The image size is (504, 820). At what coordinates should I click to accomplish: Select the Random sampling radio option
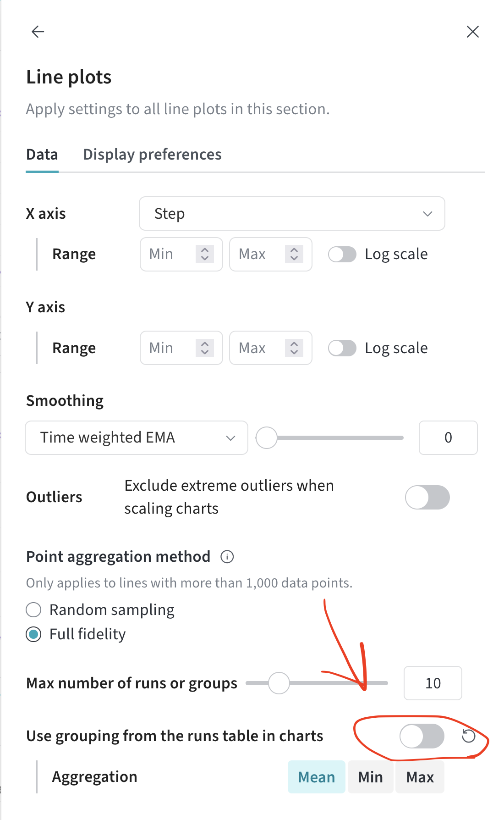click(x=33, y=610)
